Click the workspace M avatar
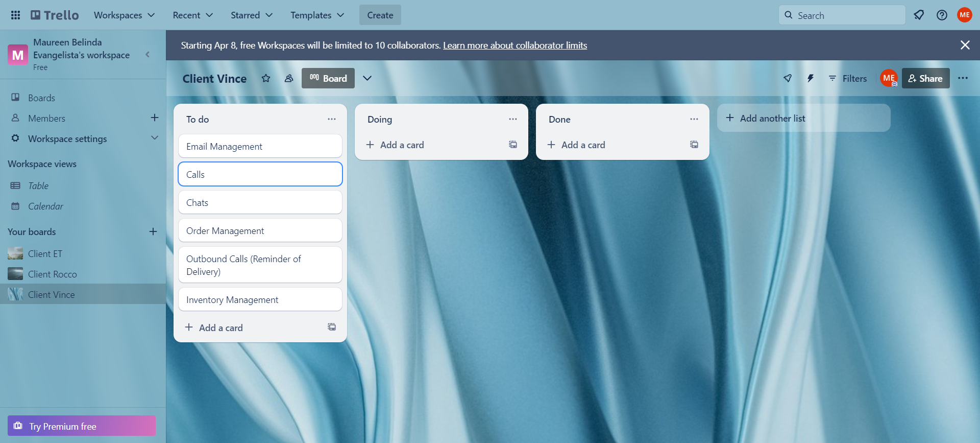This screenshot has height=443, width=980. coord(18,55)
